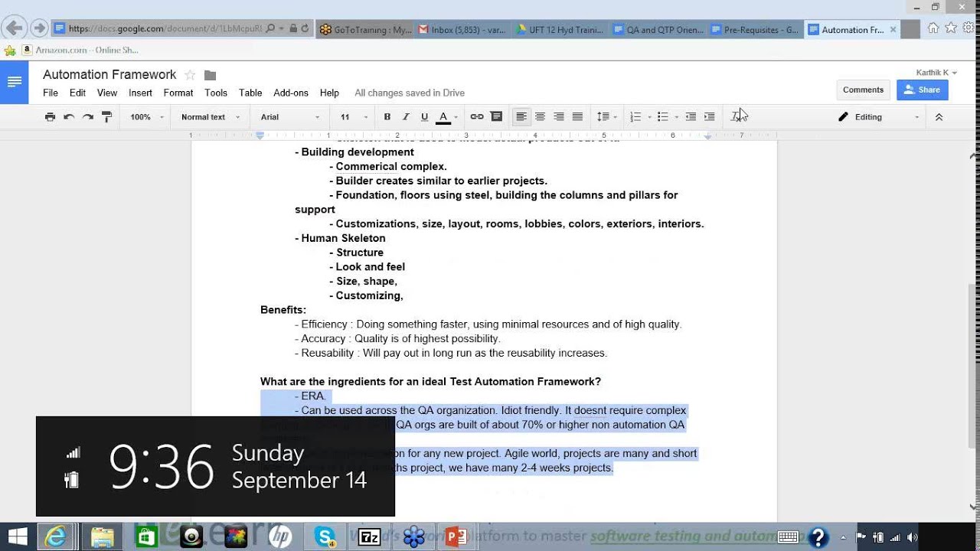The width and height of the screenshot is (980, 551).
Task: Open the Docs home menu icon
Action: coord(15,81)
